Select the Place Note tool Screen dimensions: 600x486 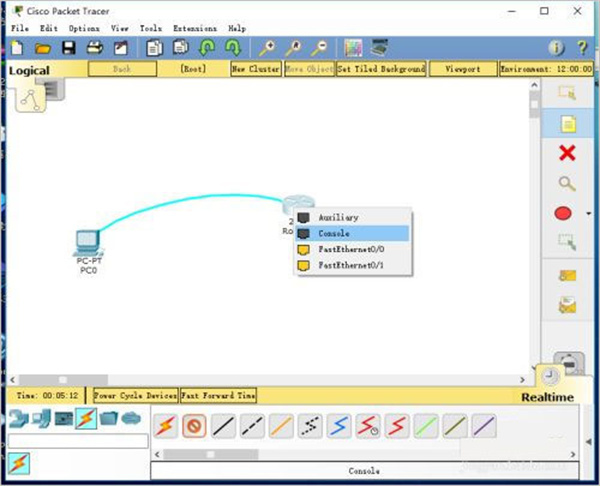coord(567,124)
